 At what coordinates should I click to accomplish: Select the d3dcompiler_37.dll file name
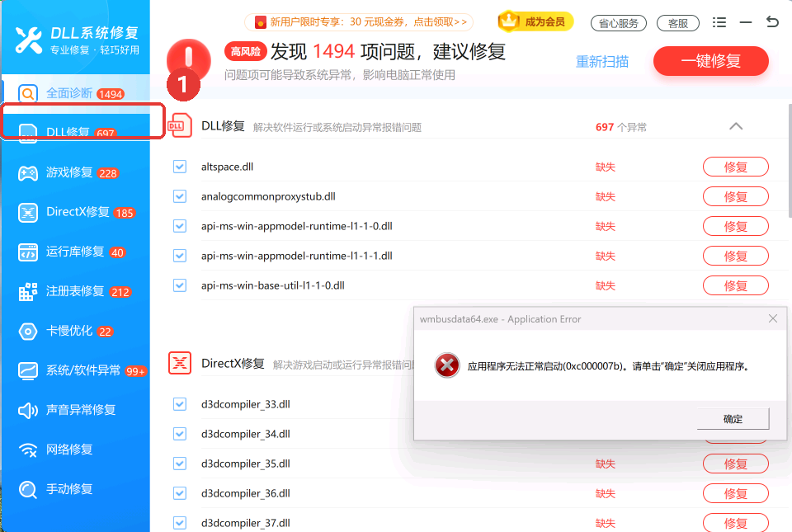tap(246, 523)
